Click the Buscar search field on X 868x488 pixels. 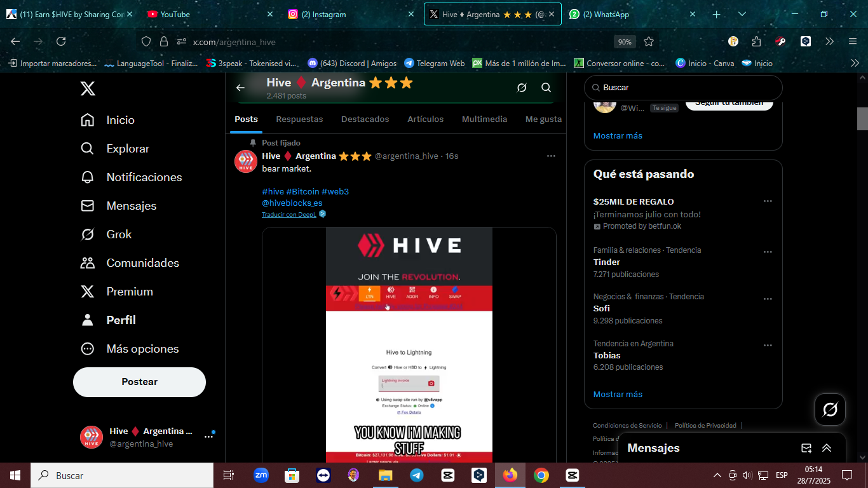(x=683, y=88)
